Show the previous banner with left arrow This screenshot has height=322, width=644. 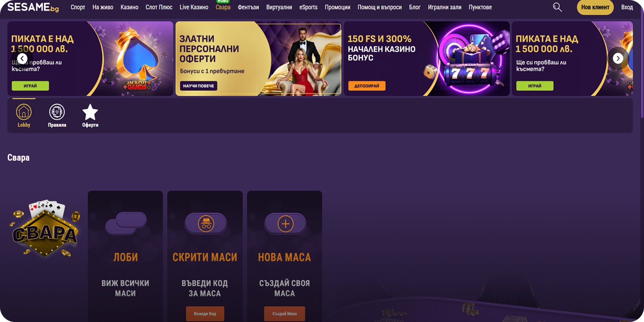click(x=22, y=58)
